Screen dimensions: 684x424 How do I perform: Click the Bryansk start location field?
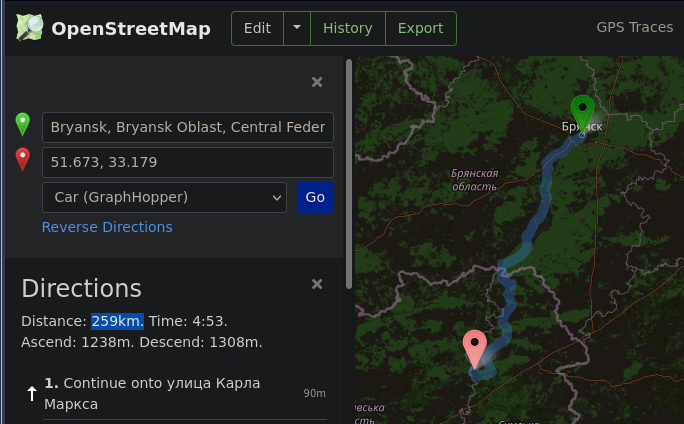[x=187, y=127]
